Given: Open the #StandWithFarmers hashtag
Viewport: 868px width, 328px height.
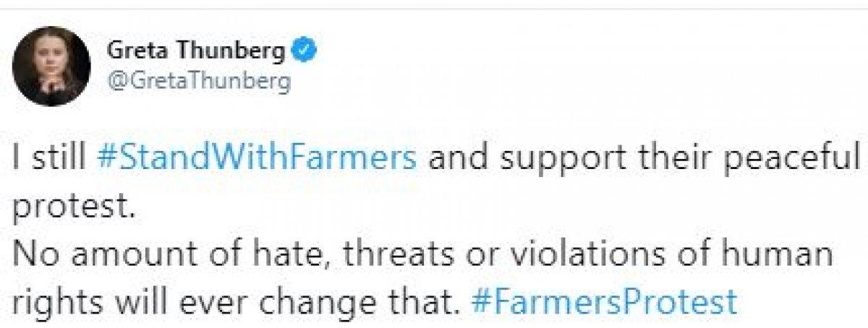Looking at the screenshot, I should [x=256, y=157].
